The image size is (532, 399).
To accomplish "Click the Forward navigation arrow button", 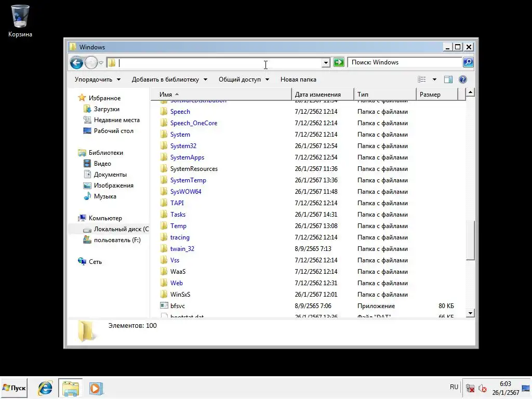I will (x=91, y=62).
